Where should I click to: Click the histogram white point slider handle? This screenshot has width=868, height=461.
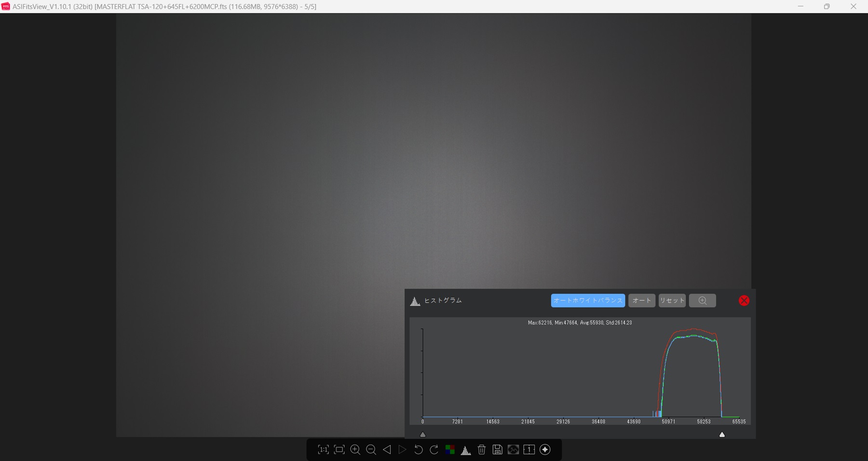(722, 434)
